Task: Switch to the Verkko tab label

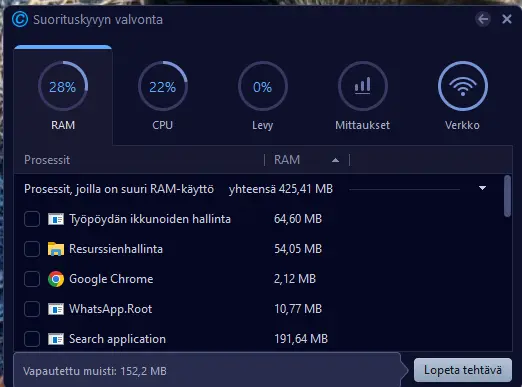Action: 462,125
